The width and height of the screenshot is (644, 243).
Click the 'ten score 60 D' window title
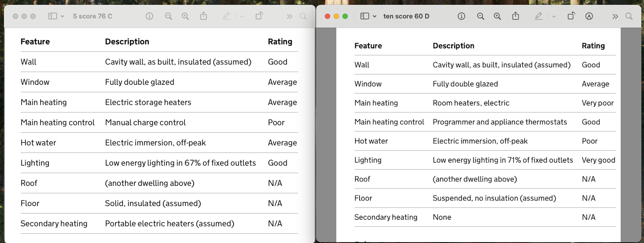[406, 16]
